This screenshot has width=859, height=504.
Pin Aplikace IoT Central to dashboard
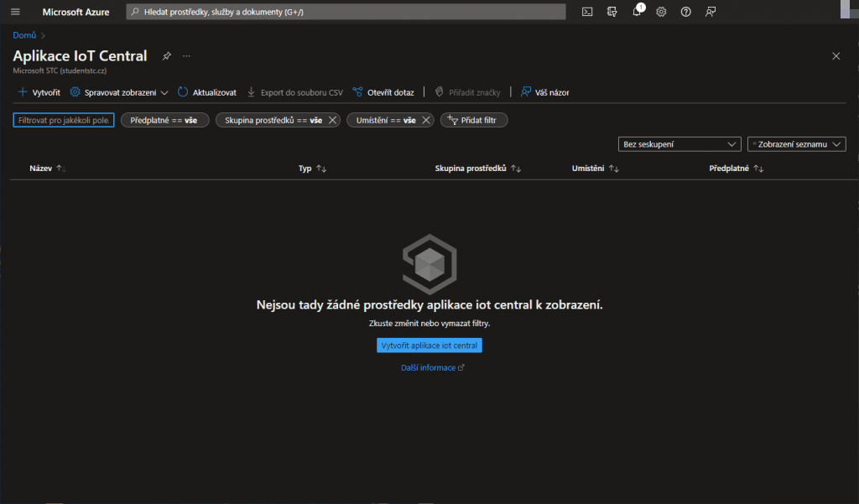pyautogui.click(x=167, y=56)
